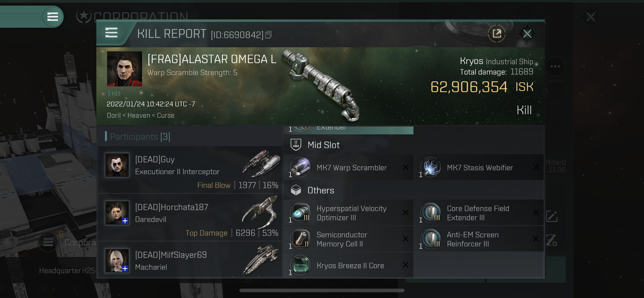Toggle the X mark on Anti-EM Screen Reinforcer
This screenshot has width=644, height=298.
pos(536,239)
